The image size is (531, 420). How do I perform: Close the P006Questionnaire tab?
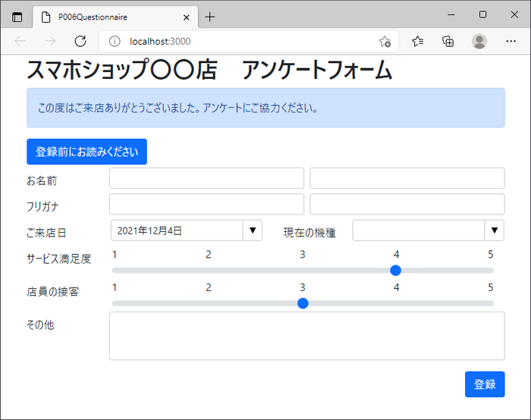tap(187, 17)
